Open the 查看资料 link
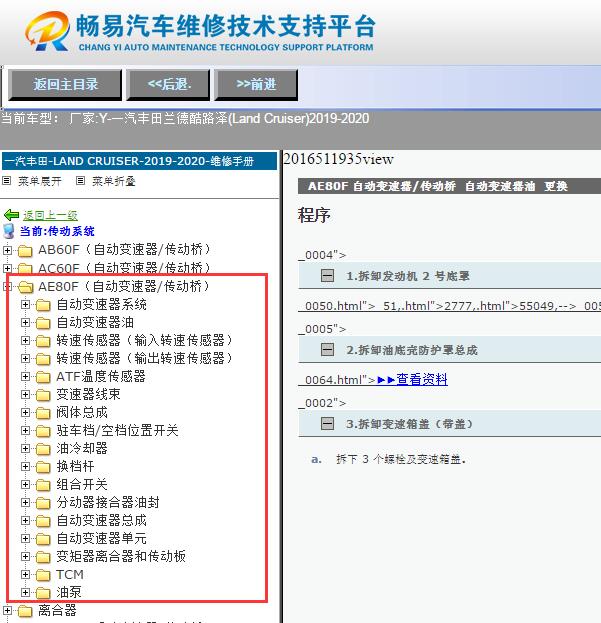The height and width of the screenshot is (623, 601). click(x=422, y=379)
